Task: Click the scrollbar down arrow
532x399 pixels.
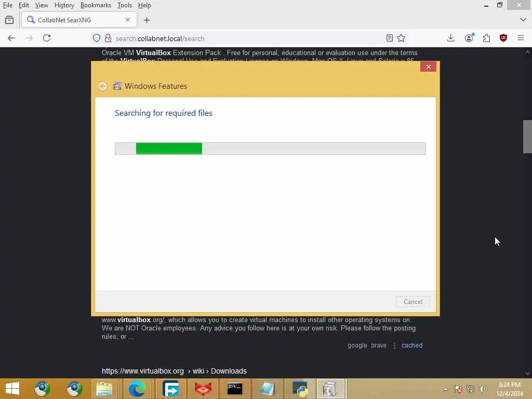Action: click(x=527, y=374)
